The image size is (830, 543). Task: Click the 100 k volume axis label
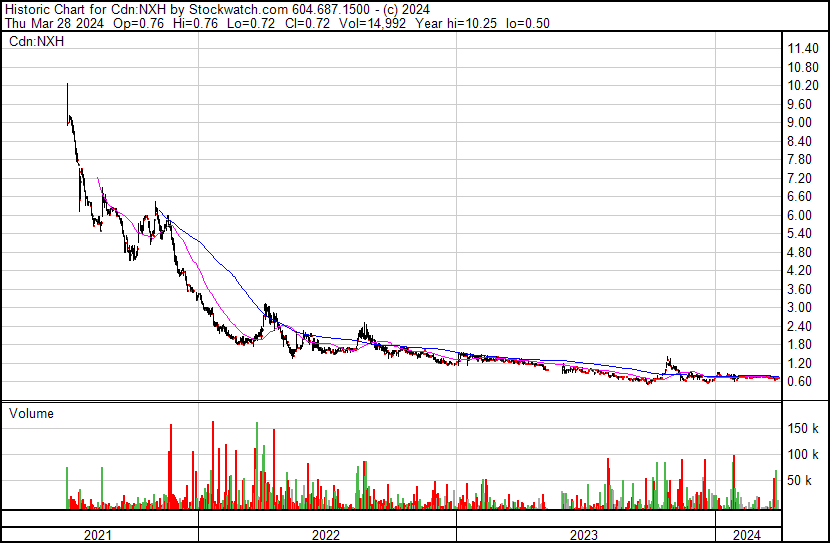coord(803,455)
